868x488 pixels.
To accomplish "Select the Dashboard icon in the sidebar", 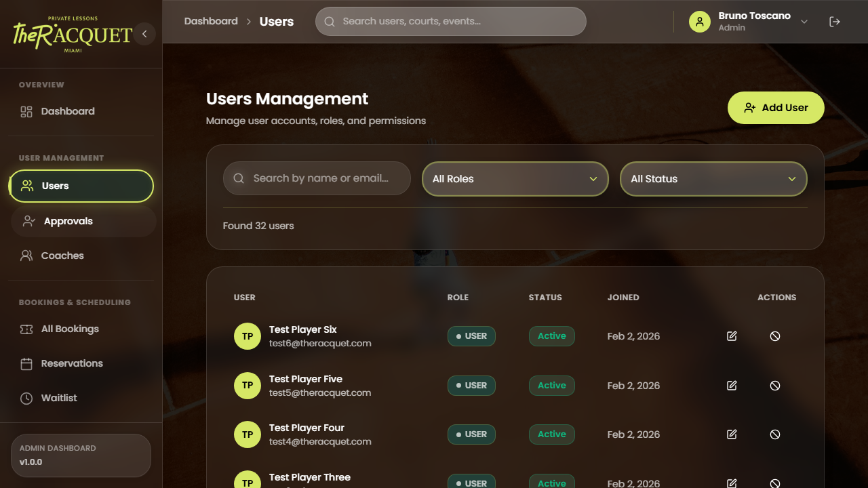I will click(x=26, y=110).
